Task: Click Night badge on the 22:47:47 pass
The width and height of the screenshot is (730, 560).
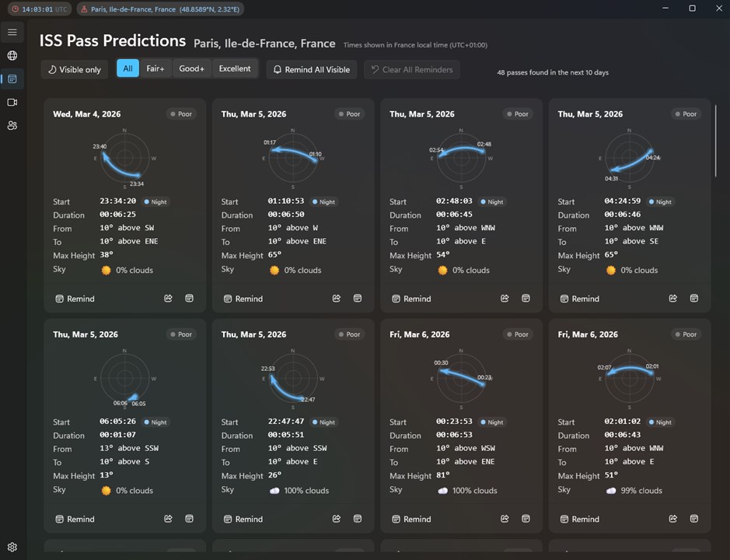Action: pos(323,422)
